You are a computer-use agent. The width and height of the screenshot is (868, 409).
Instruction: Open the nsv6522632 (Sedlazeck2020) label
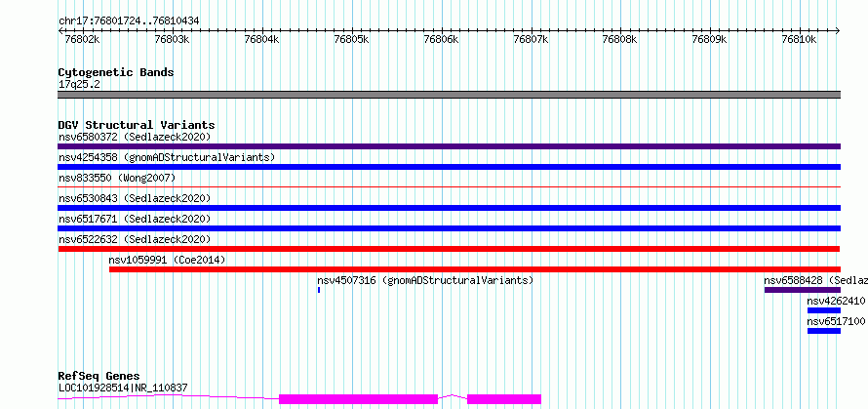tap(135, 239)
